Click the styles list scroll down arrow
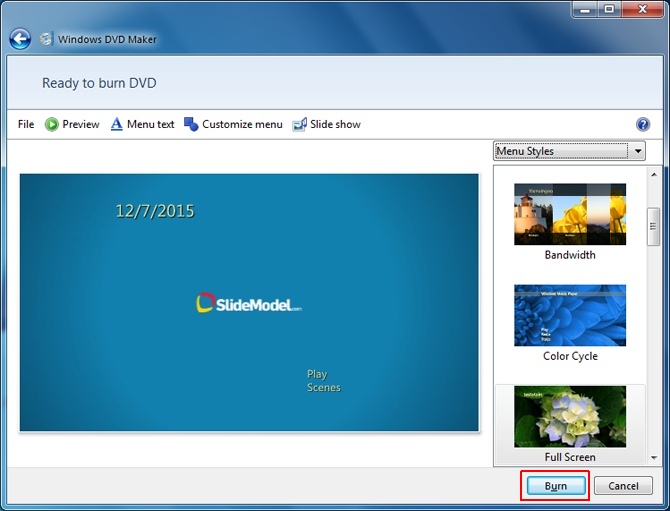This screenshot has height=511, width=670. point(654,458)
